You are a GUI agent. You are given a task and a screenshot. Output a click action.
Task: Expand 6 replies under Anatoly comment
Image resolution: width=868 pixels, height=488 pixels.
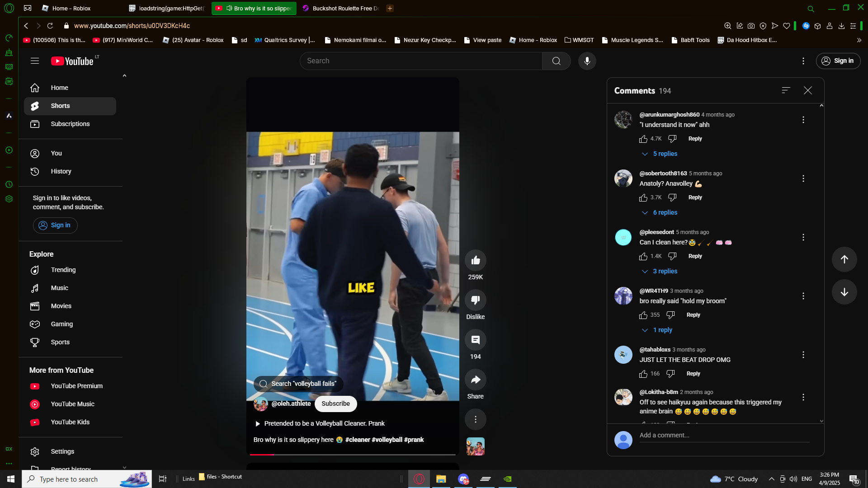click(x=660, y=213)
